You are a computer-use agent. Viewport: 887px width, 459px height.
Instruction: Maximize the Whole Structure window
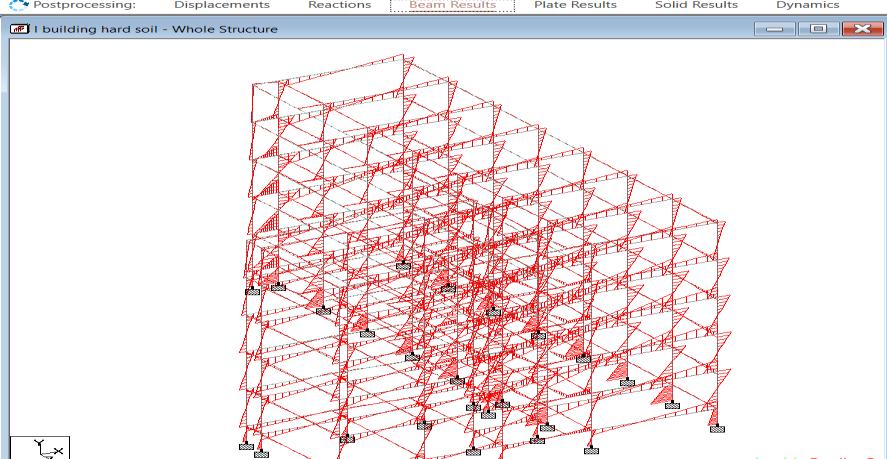(x=818, y=29)
